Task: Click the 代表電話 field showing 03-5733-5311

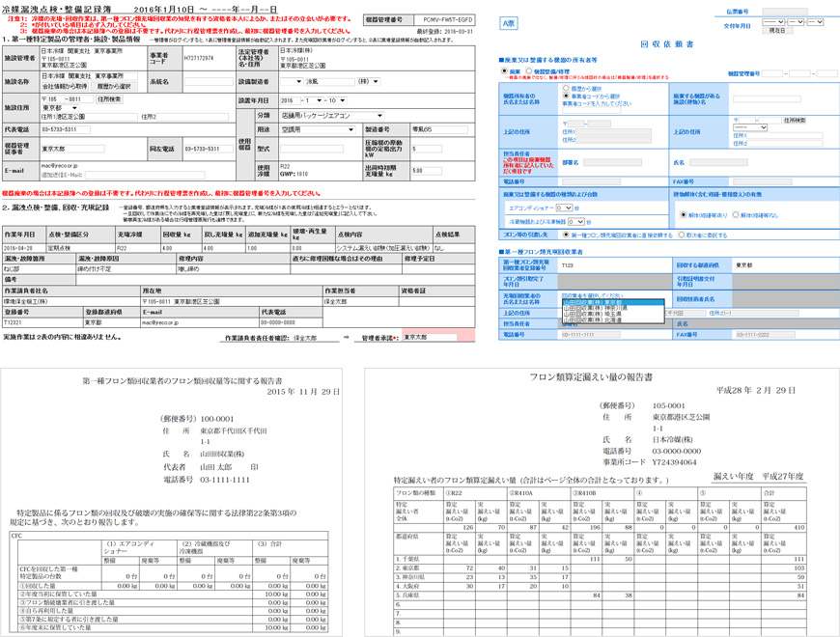Action: [x=66, y=129]
